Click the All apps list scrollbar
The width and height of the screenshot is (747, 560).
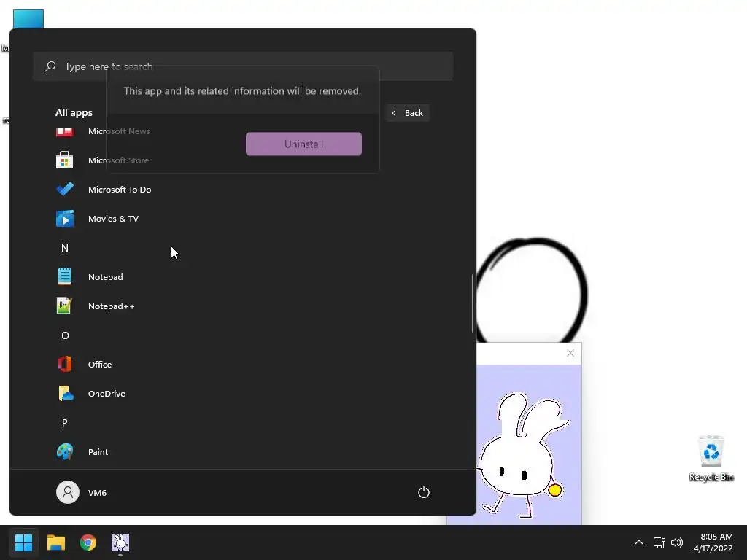[x=473, y=303]
